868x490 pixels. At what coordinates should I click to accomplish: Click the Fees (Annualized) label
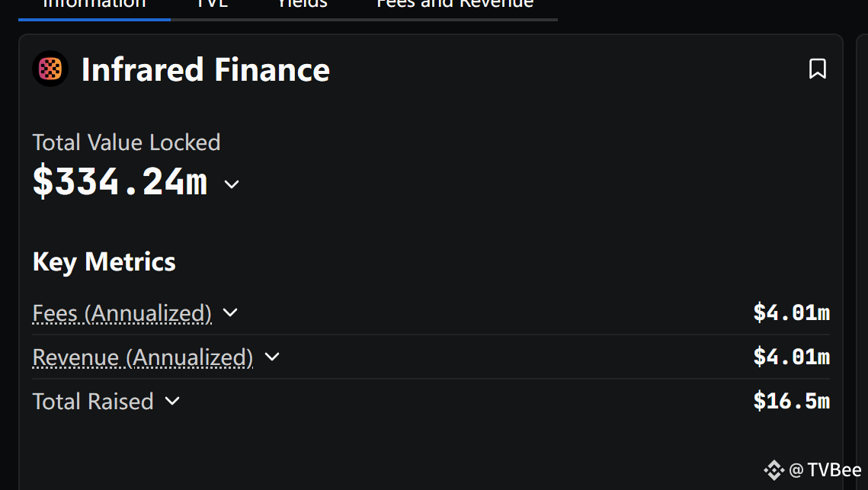tap(122, 313)
